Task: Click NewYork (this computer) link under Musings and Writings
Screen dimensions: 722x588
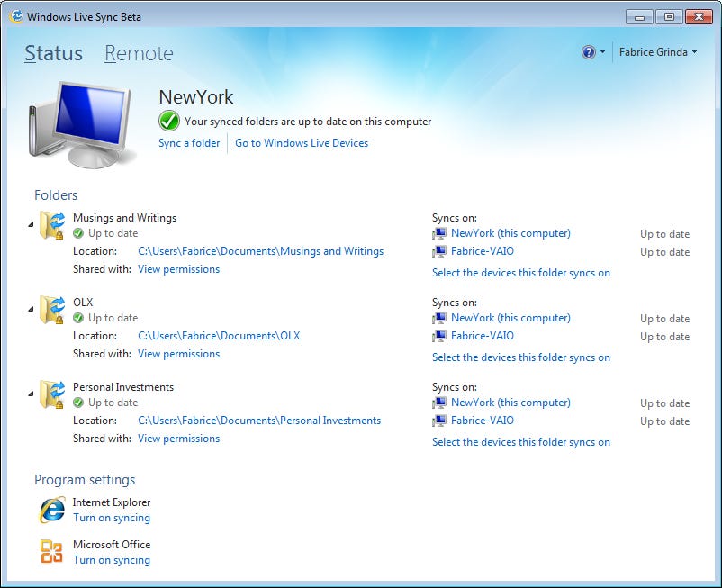Action: point(510,233)
